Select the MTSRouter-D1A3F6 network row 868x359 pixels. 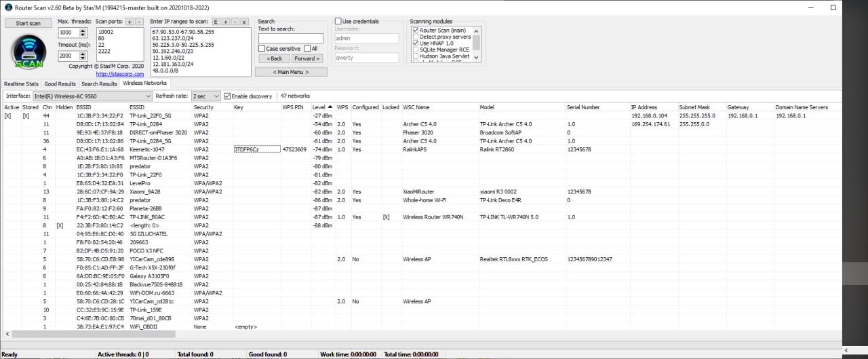[x=420, y=157]
